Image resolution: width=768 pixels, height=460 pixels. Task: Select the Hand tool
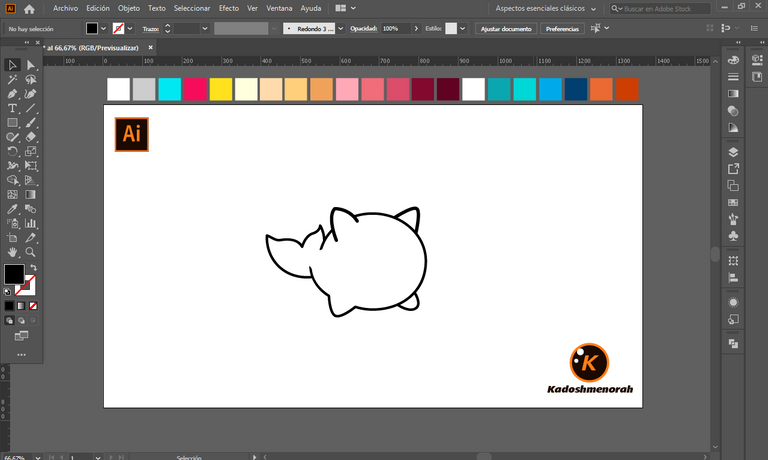pos(12,252)
